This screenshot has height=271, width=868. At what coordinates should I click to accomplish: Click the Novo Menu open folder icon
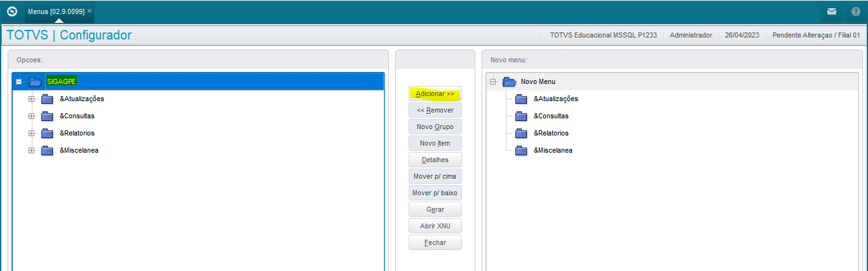[509, 81]
